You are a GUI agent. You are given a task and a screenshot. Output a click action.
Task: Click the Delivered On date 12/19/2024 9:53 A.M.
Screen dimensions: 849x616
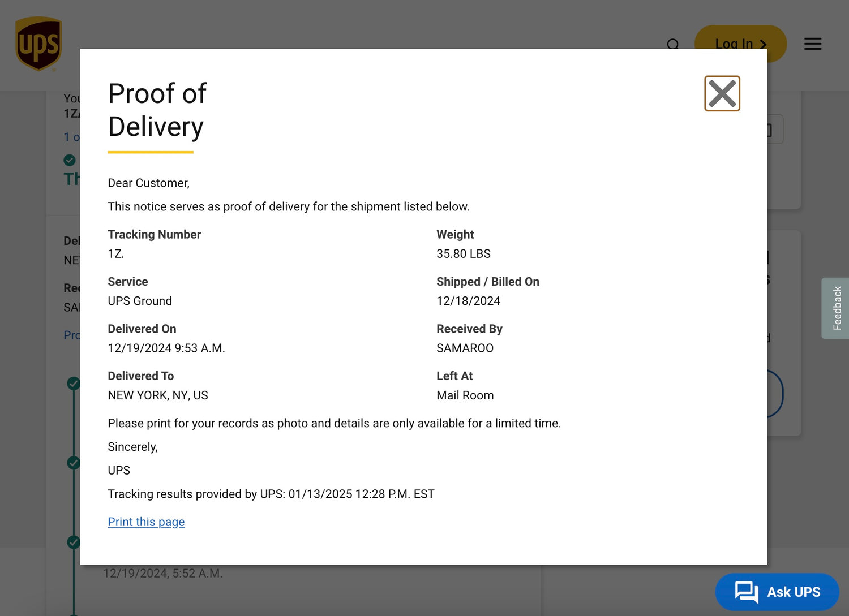pos(166,348)
